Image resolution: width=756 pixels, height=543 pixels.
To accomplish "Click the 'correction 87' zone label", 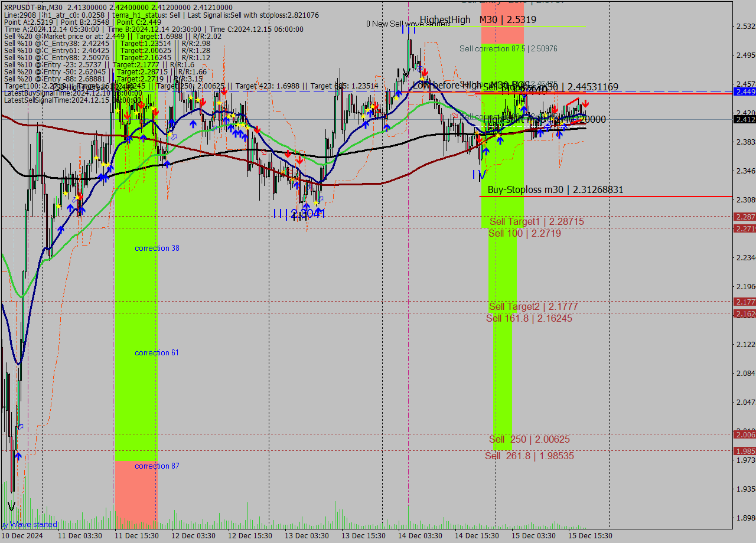I will [x=157, y=466].
